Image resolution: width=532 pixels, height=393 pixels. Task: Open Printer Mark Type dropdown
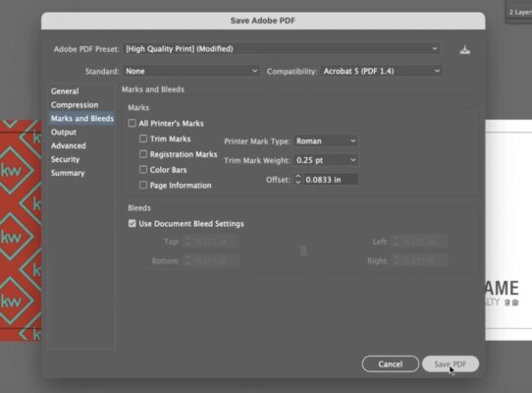click(x=325, y=140)
